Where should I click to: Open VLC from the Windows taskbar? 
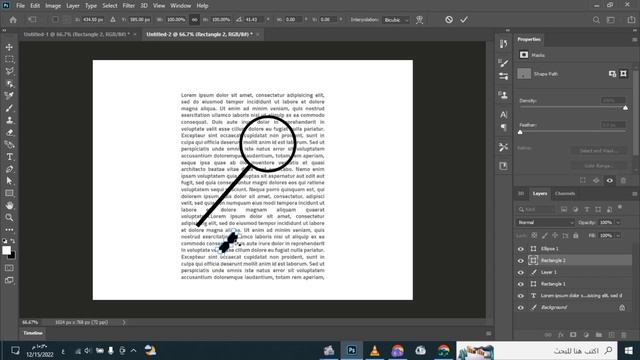pyautogui.click(x=375, y=350)
